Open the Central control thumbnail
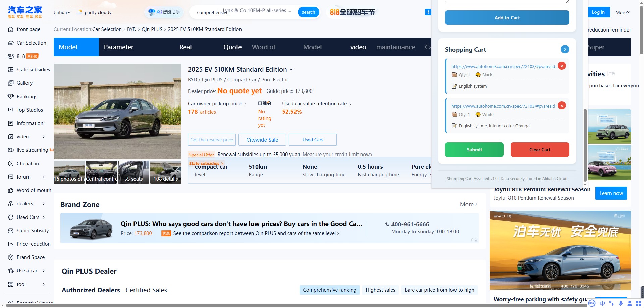This screenshot has height=308, width=644. [101, 172]
